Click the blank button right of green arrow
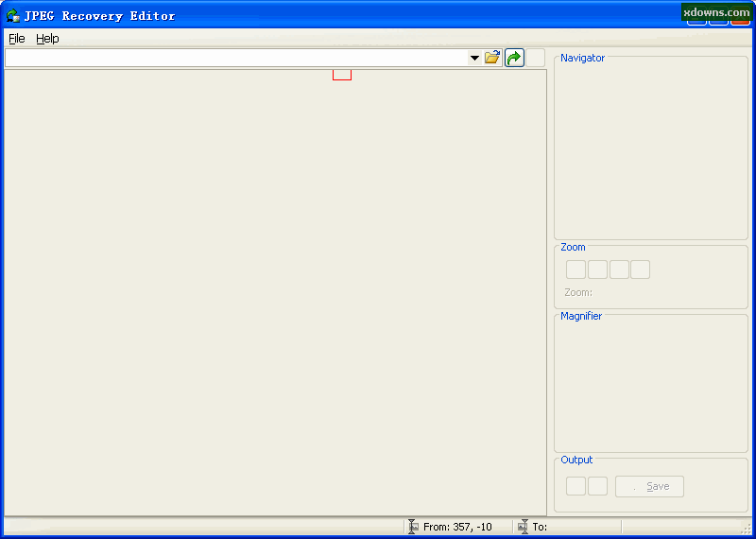Viewport: 756px width, 539px height. pyautogui.click(x=535, y=58)
